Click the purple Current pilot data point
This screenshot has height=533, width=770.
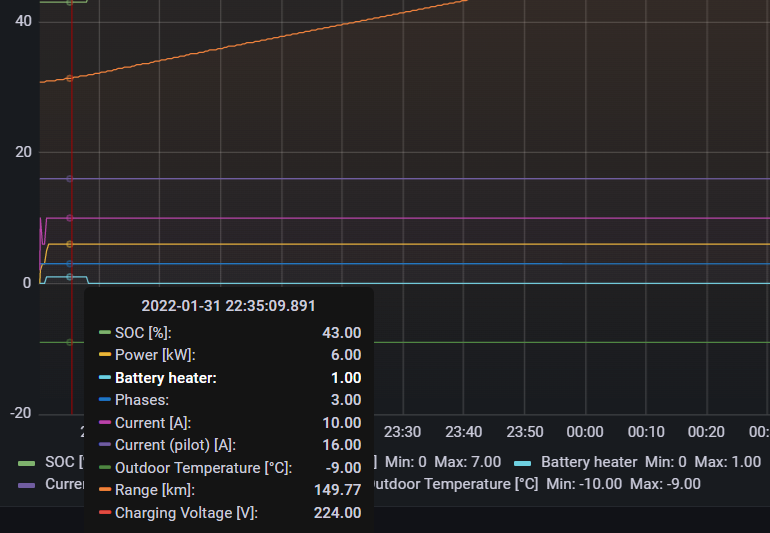point(69,178)
